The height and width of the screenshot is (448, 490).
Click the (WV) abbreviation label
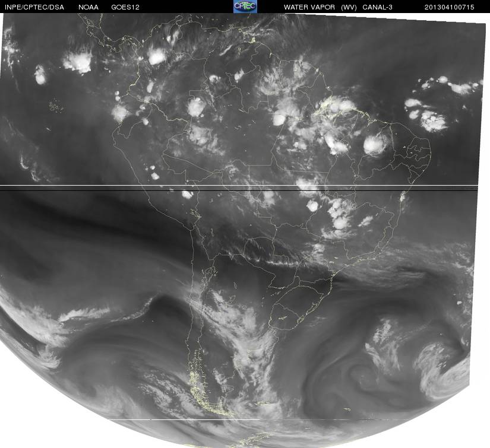(x=349, y=7)
